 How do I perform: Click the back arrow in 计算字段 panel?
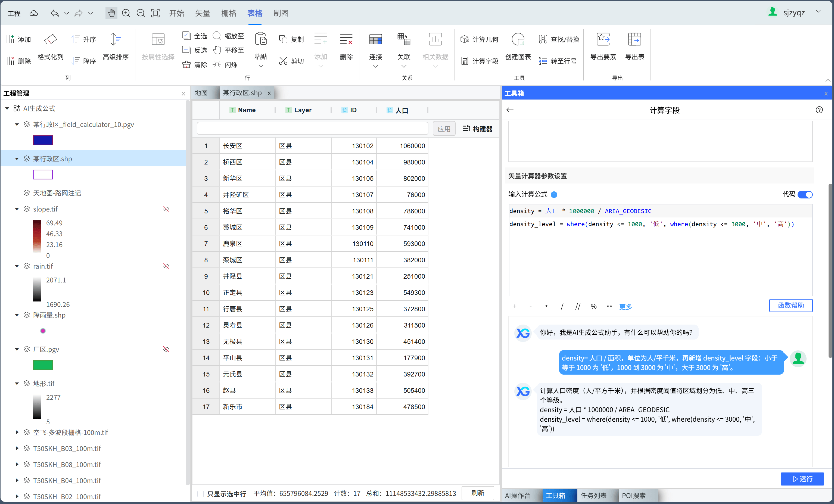click(x=510, y=110)
